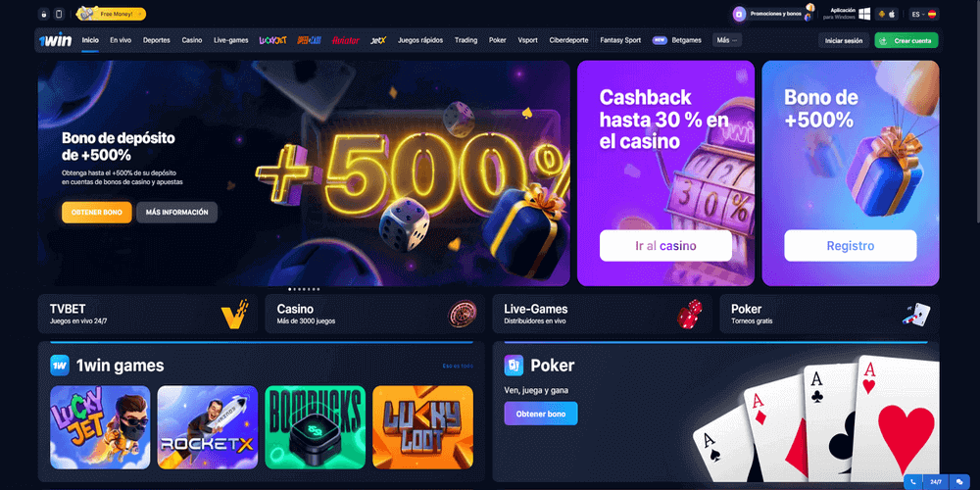This screenshot has width=980, height=490.
Task: Click the JetX logo in navigation
Action: pyautogui.click(x=378, y=40)
